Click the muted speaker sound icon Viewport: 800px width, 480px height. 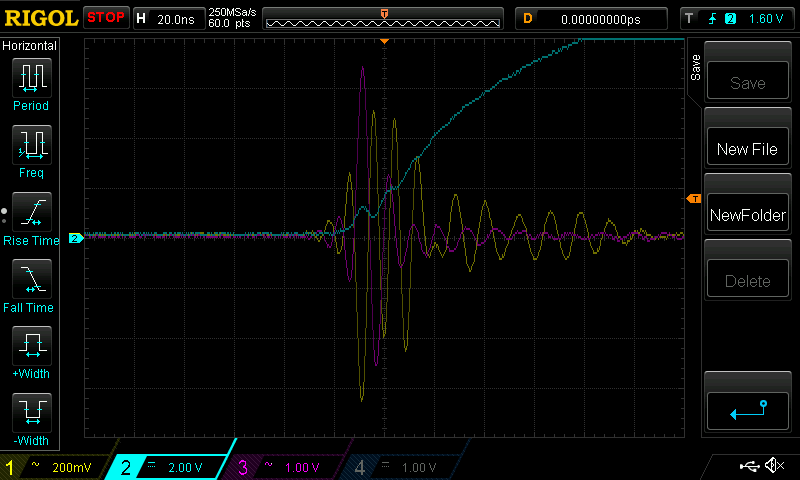coord(774,465)
